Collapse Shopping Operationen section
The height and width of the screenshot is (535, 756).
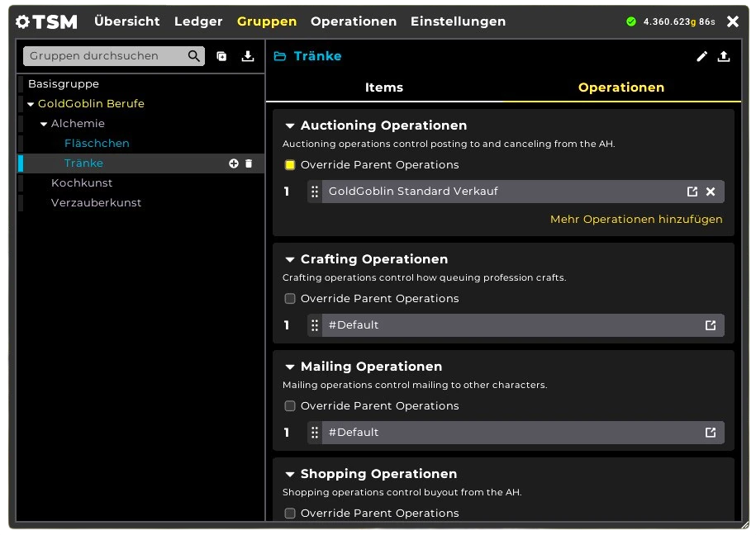290,474
